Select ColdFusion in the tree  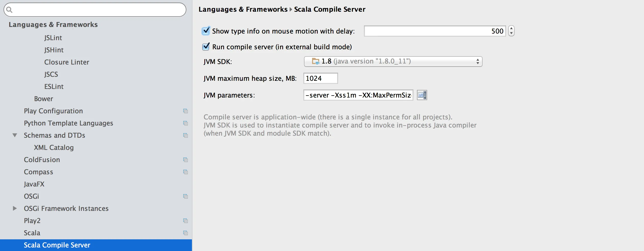click(42, 160)
